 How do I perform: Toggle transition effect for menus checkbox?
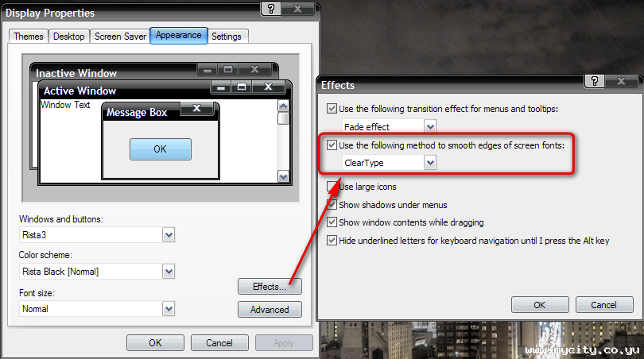click(332, 109)
